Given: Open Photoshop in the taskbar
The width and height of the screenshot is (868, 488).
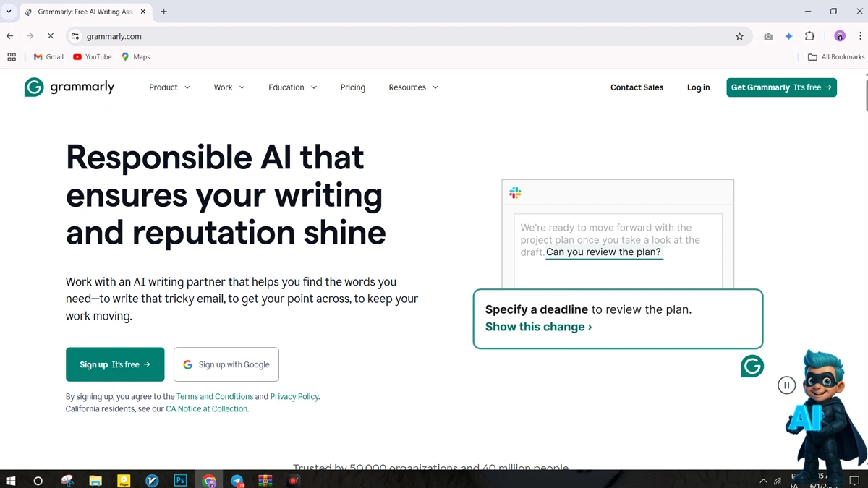Looking at the screenshot, I should [181, 481].
